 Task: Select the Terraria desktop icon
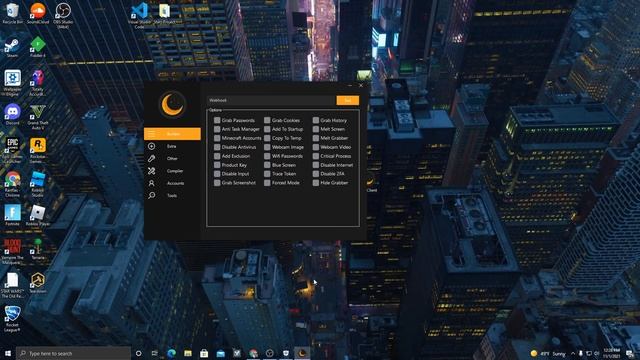[x=38, y=249]
